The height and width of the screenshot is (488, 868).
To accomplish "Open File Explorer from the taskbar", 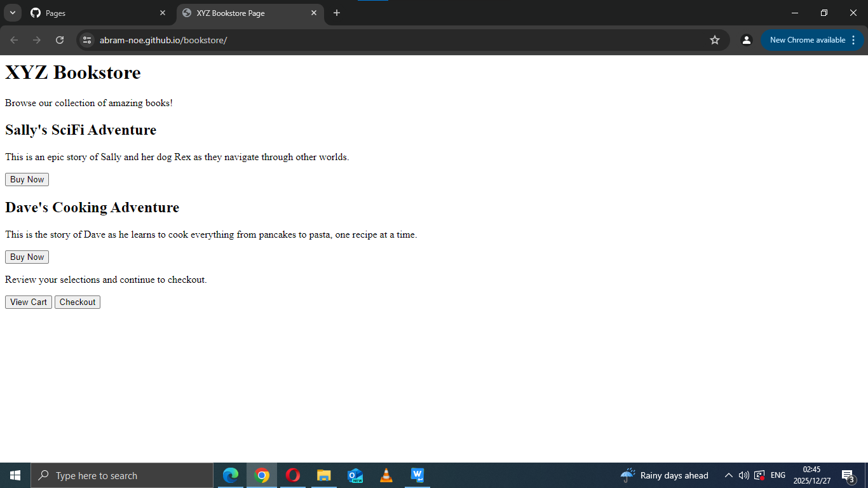I will (324, 475).
